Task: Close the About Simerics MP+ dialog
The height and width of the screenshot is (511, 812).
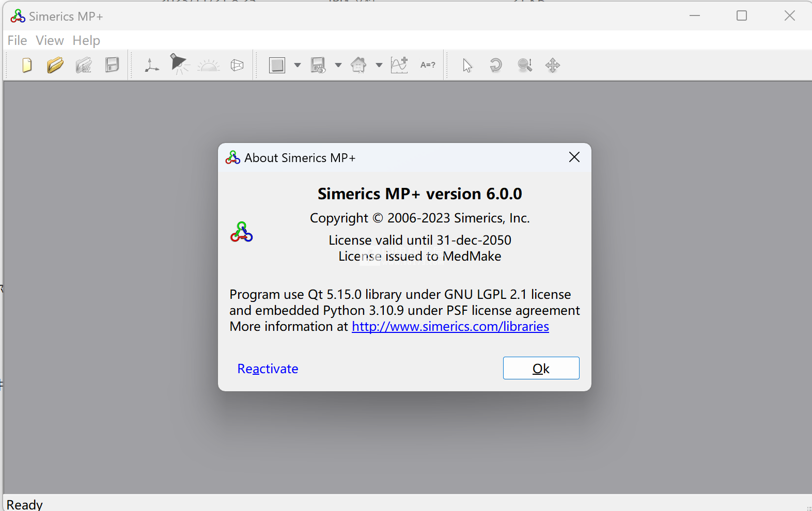Action: click(574, 157)
